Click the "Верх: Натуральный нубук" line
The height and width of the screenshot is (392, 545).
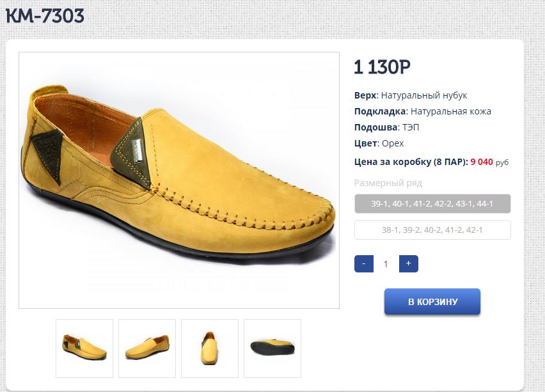click(411, 95)
